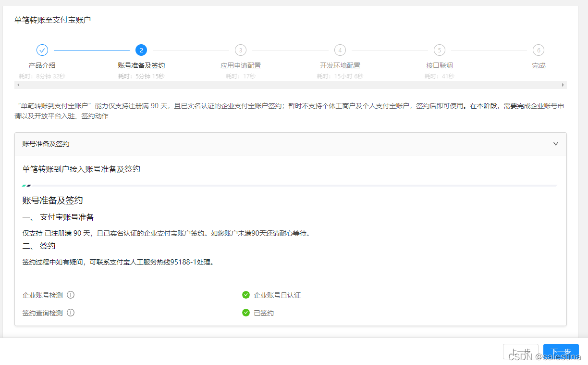Click green check icon beside 企业账号且认证
Image resolution: width=588 pixels, height=365 pixels.
coord(246,295)
